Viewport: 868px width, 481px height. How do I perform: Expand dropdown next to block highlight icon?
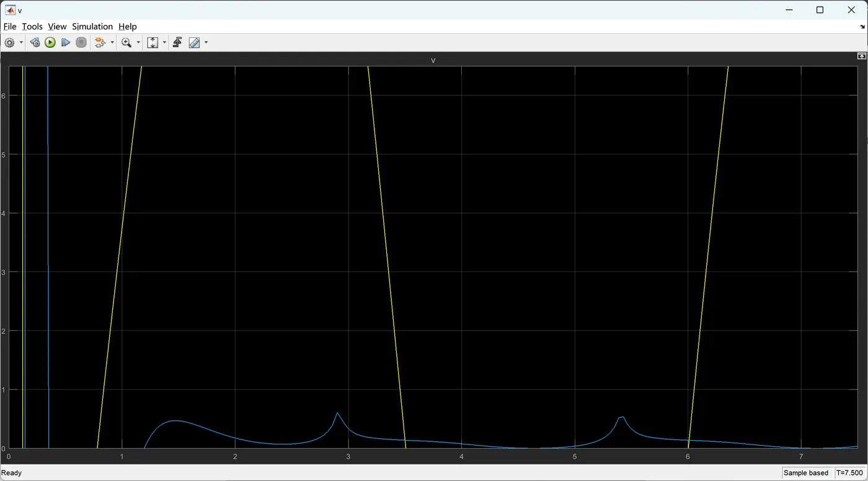pos(112,43)
